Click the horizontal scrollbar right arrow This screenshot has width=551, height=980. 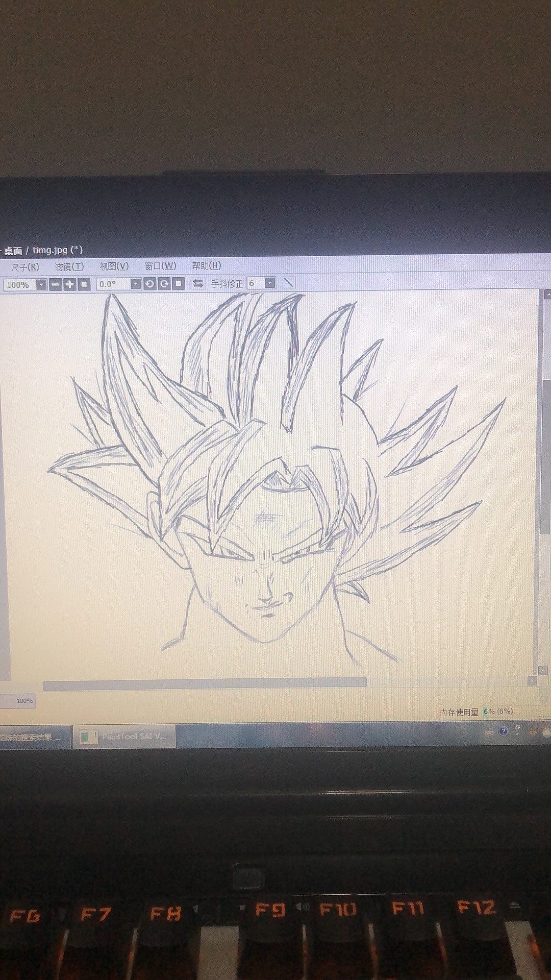[532, 681]
